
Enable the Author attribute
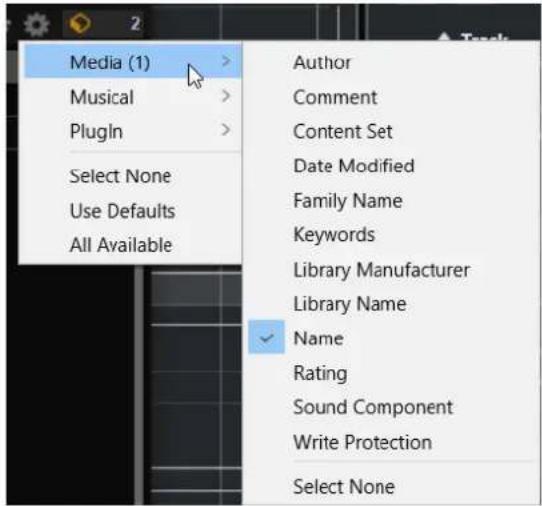322,63
